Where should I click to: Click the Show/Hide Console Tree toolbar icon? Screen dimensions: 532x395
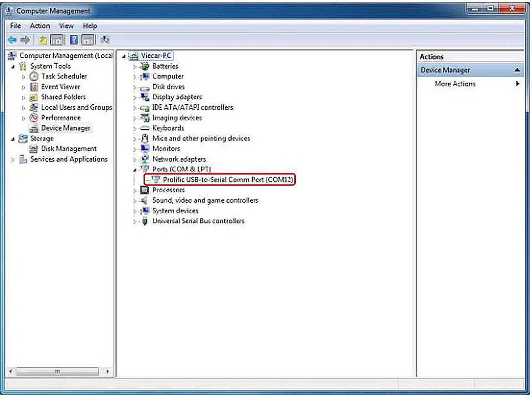[57, 40]
